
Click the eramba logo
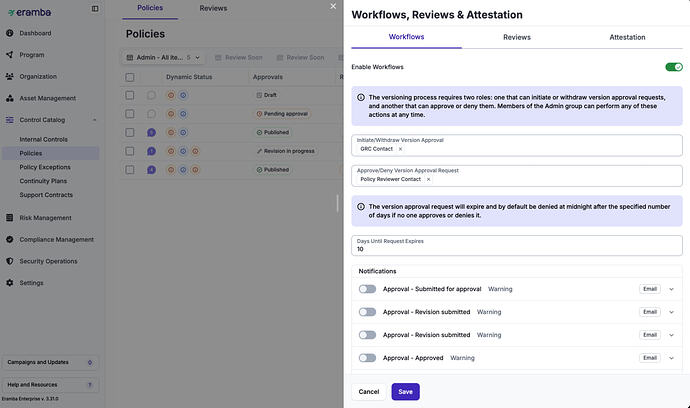29,12
